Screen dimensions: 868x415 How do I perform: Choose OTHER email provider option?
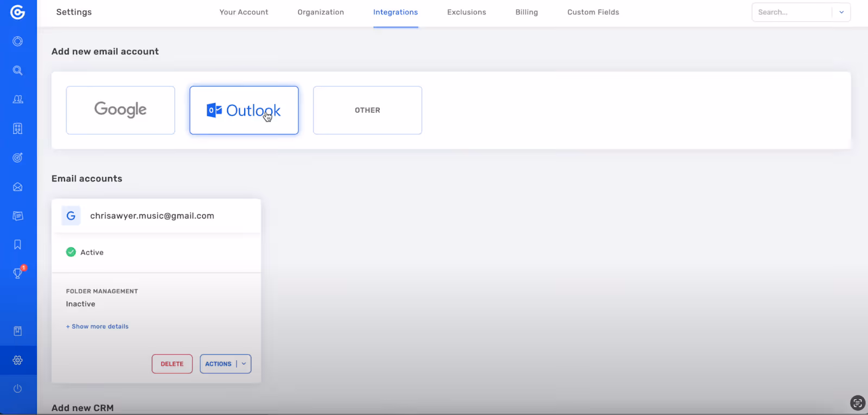pyautogui.click(x=367, y=110)
